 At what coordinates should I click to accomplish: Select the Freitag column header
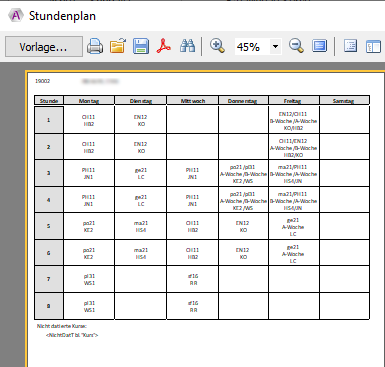point(294,100)
